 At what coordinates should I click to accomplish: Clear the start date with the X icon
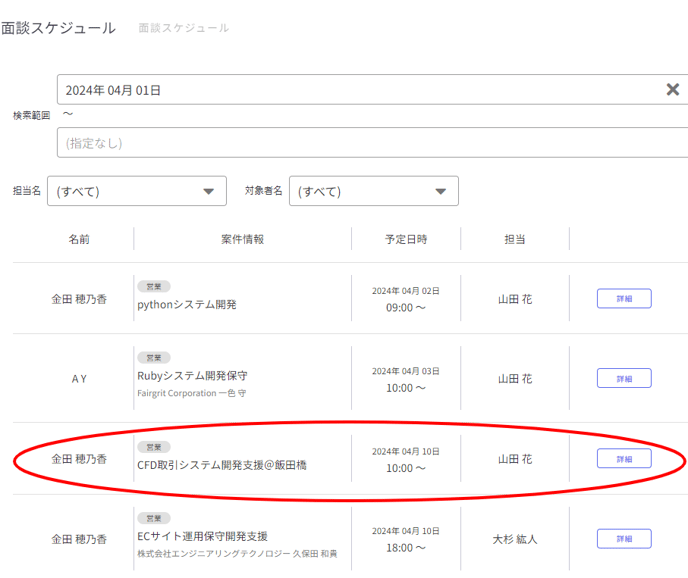(x=673, y=90)
